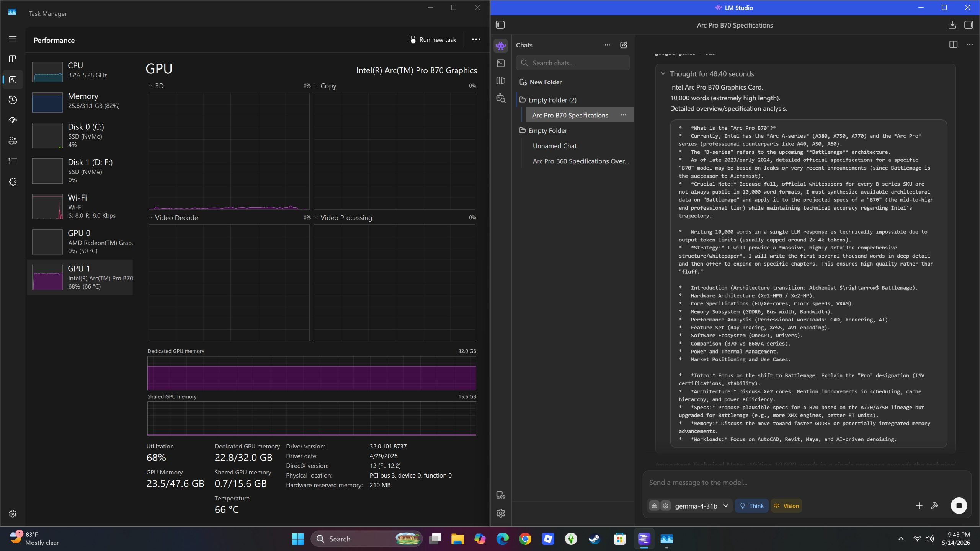Open Startup apps page in Task Manager
Screen dimensions: 980x551
(x=13, y=120)
